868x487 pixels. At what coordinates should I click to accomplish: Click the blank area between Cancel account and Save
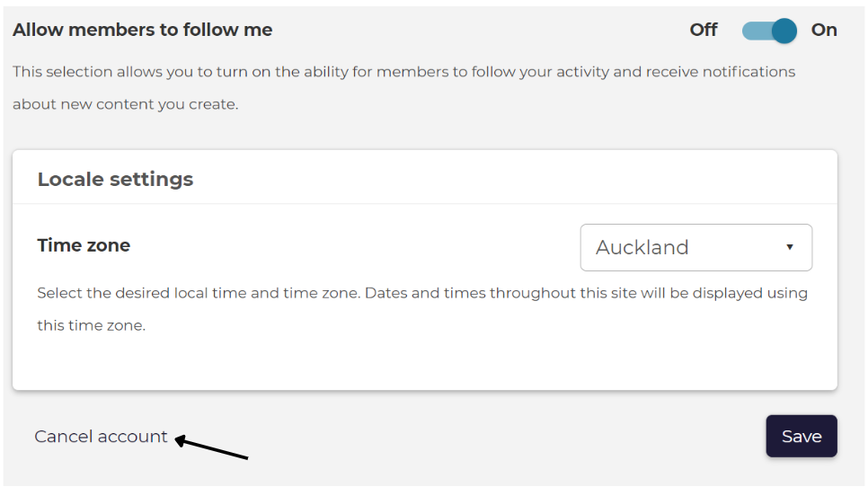498,437
